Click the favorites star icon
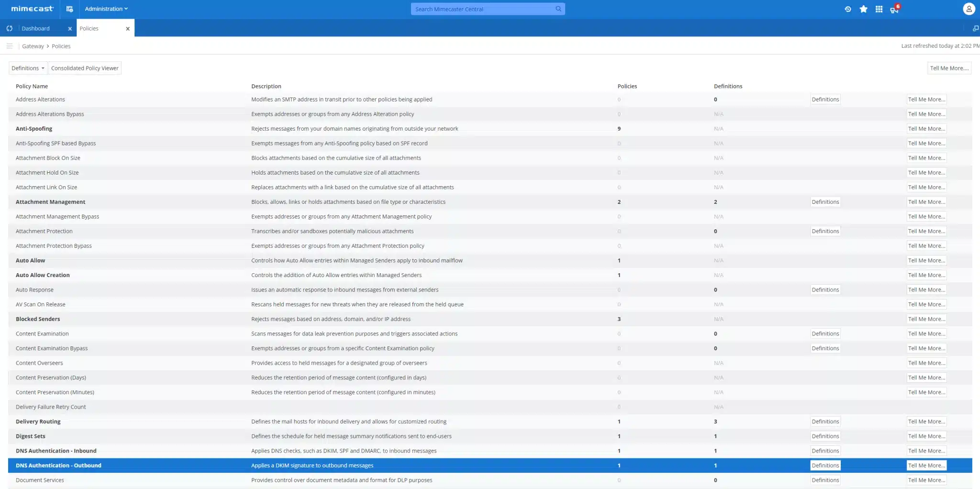 point(863,9)
